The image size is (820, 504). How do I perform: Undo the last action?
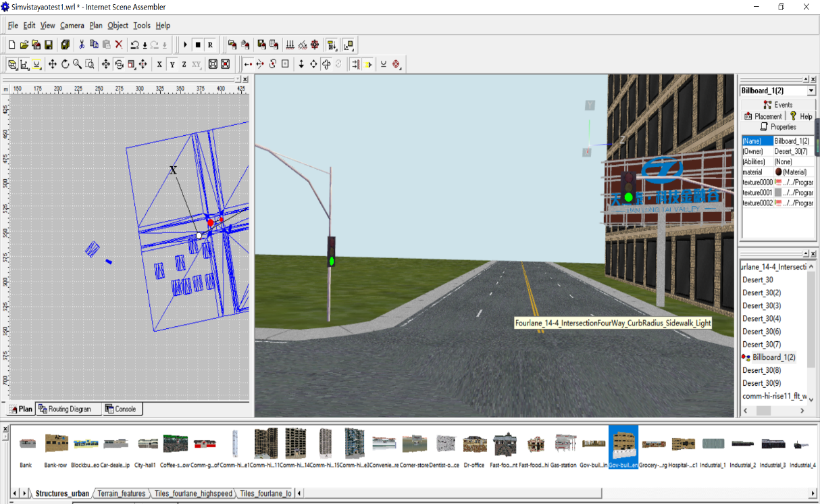click(134, 45)
